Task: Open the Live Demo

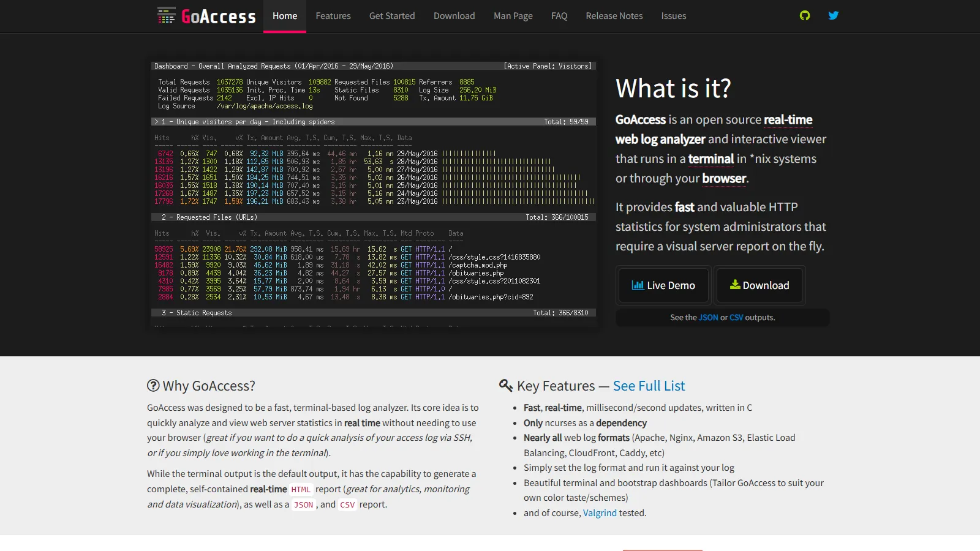Action: point(663,285)
